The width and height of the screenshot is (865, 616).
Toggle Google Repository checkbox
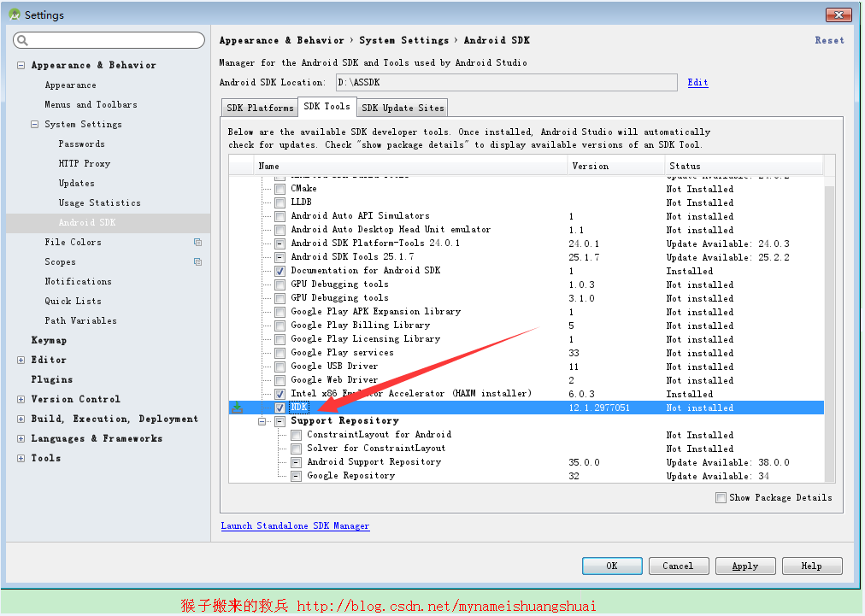(297, 476)
